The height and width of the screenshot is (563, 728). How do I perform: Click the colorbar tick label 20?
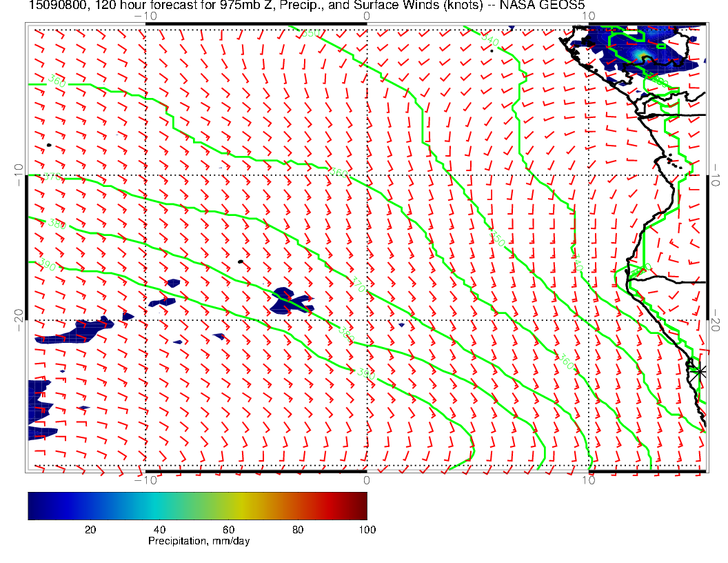90,530
